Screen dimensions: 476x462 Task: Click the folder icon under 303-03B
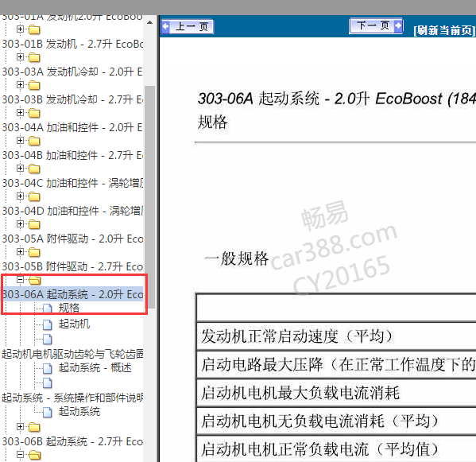(x=34, y=113)
